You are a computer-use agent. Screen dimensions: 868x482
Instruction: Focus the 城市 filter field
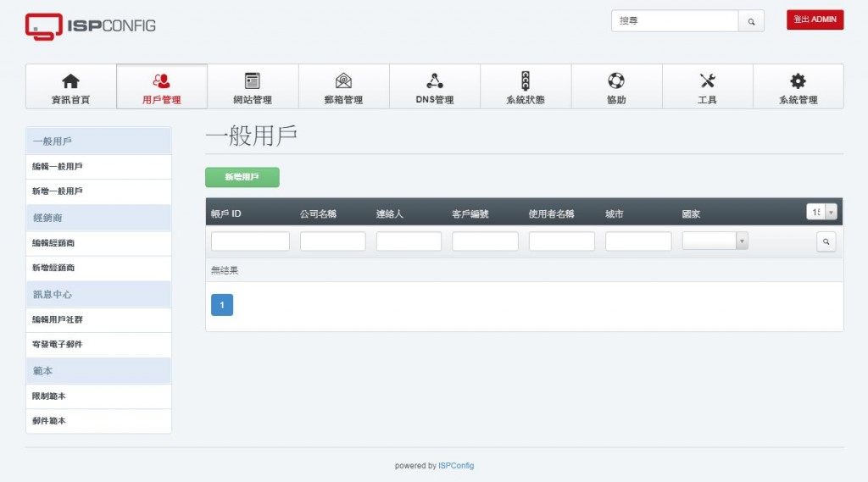[638, 241]
